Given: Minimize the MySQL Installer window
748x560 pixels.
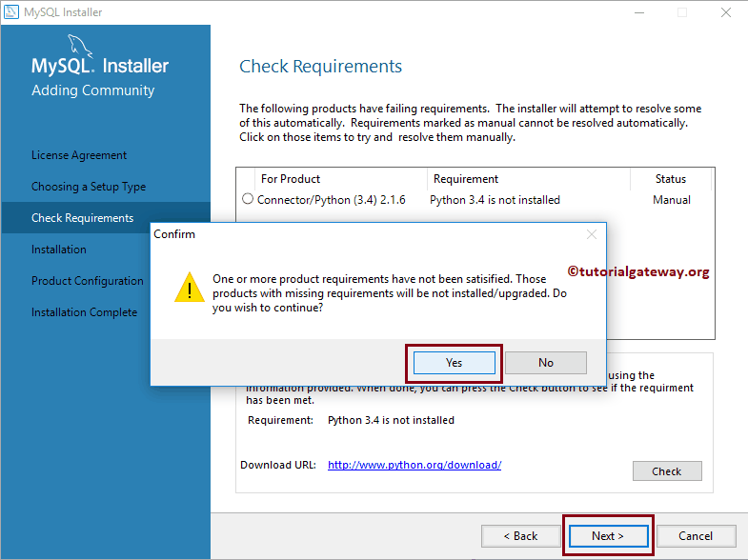Looking at the screenshot, I should pyautogui.click(x=639, y=12).
